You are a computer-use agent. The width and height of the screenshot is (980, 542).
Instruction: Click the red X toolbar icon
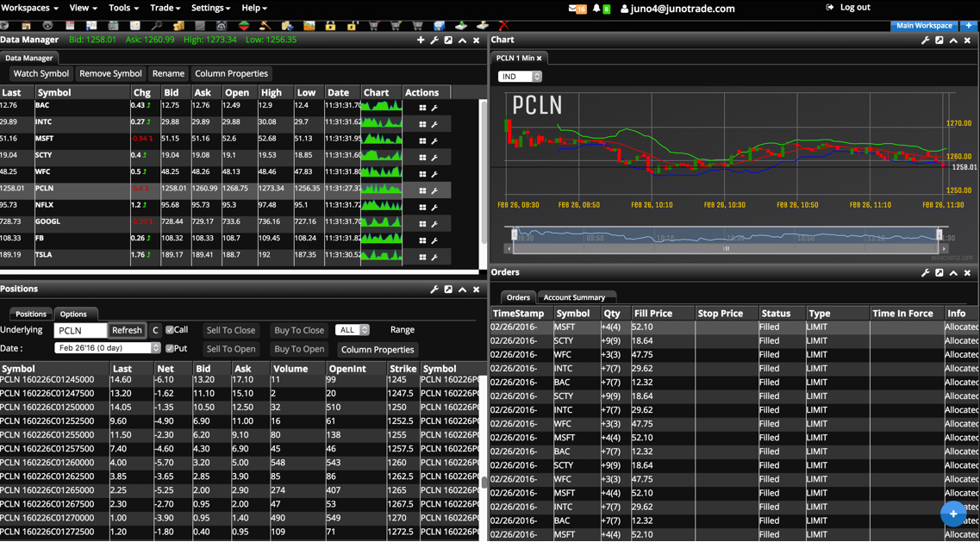click(504, 26)
